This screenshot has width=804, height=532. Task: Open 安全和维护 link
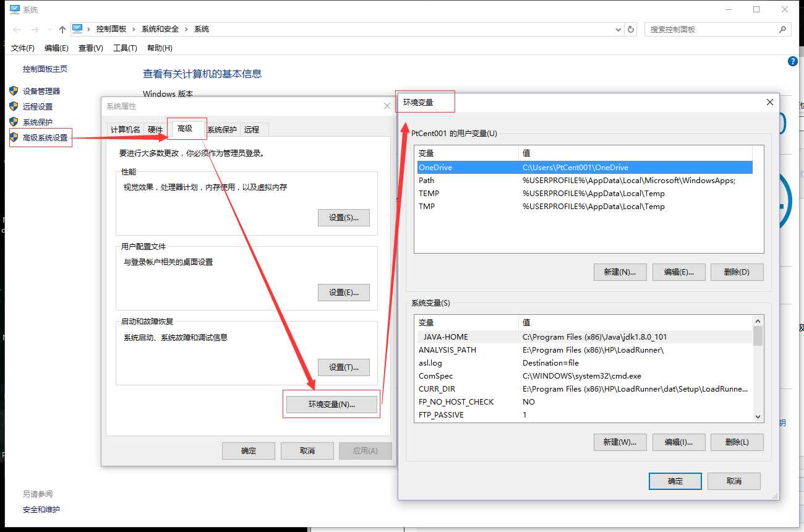click(41, 510)
